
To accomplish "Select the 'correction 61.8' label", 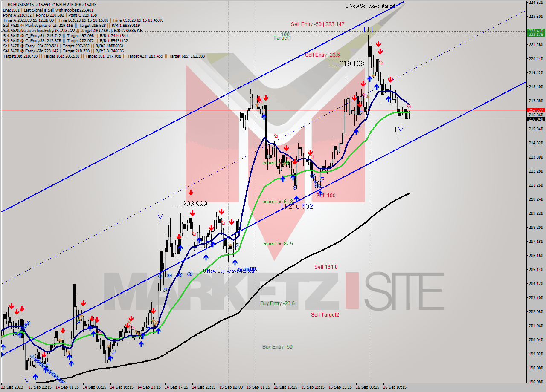I will coord(277,202).
